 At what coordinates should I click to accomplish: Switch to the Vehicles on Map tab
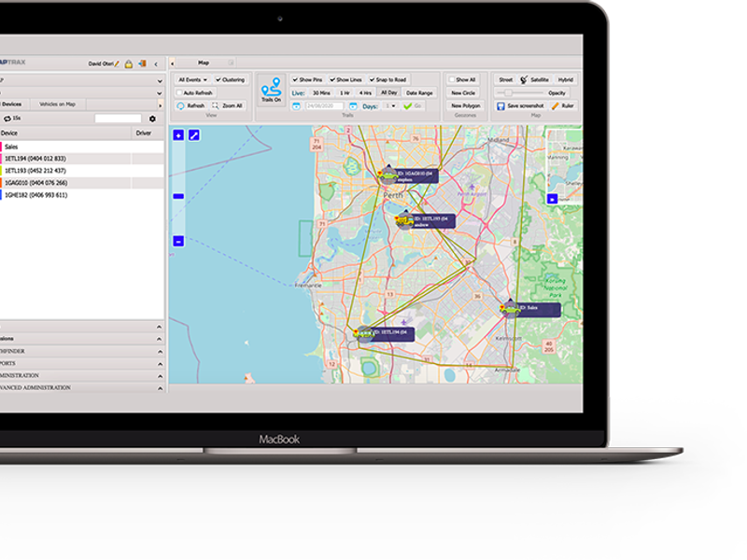coord(57,103)
